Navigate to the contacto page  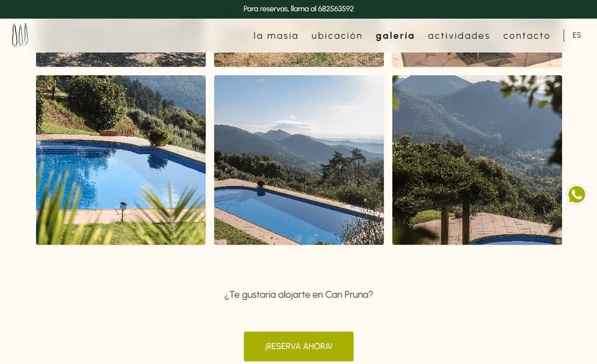(527, 36)
